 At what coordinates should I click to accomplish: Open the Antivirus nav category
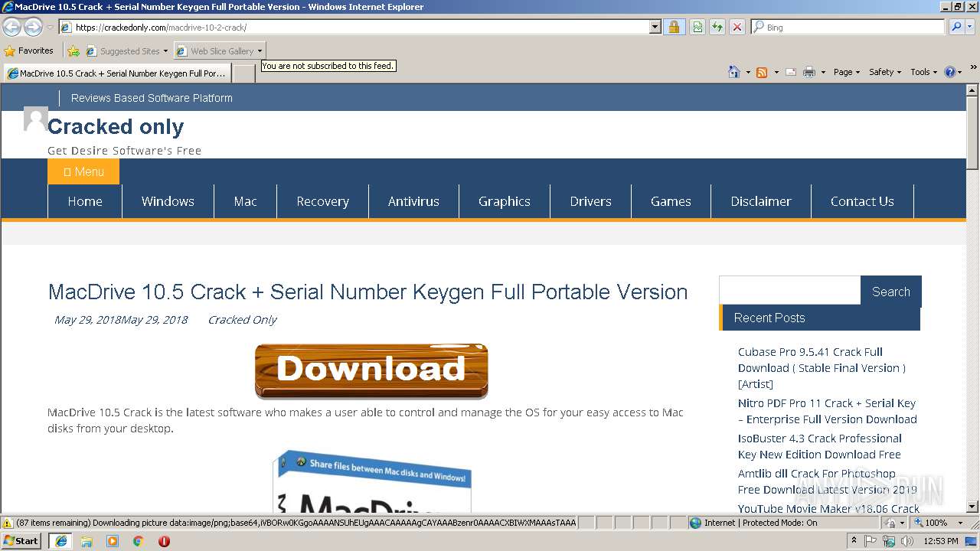(x=413, y=201)
